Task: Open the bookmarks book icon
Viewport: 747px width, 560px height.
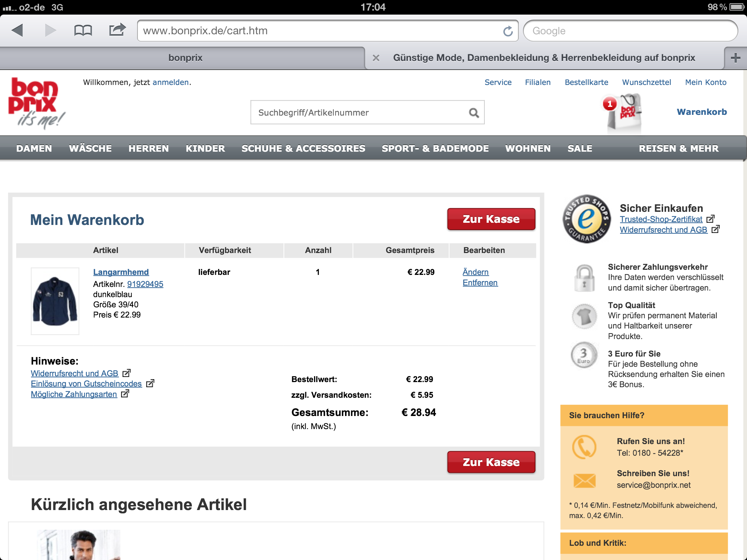Action: 83,31
